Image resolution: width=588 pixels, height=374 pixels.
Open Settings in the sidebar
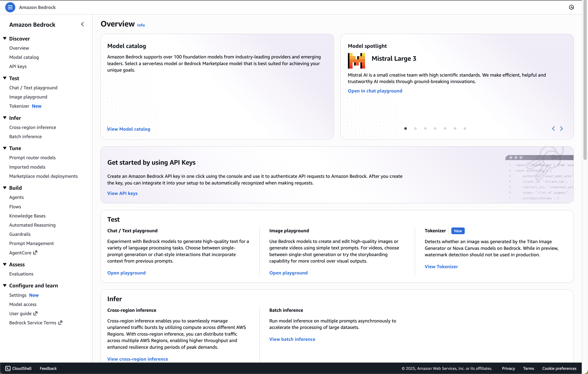click(18, 295)
